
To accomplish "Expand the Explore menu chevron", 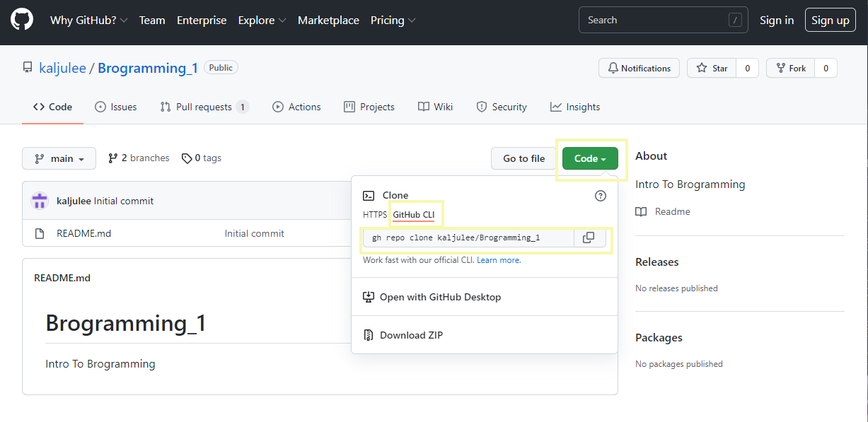I will pos(282,20).
